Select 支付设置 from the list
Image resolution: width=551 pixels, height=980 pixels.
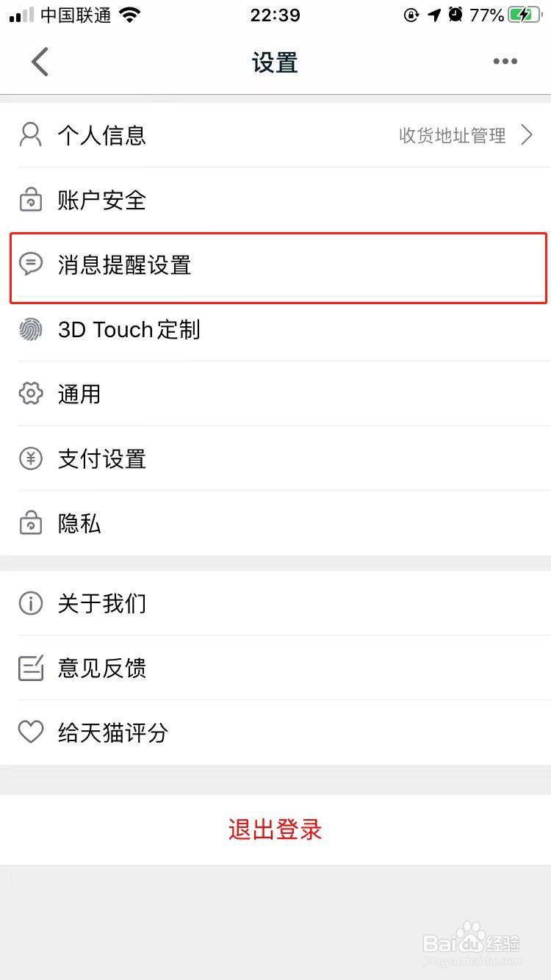click(x=275, y=458)
